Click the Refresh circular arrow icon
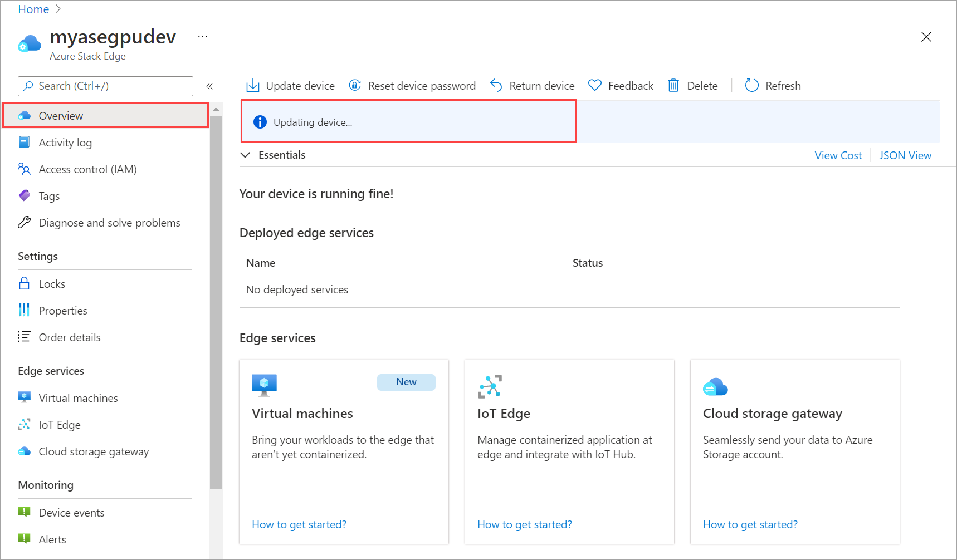Viewport: 957px width, 560px height. (752, 85)
